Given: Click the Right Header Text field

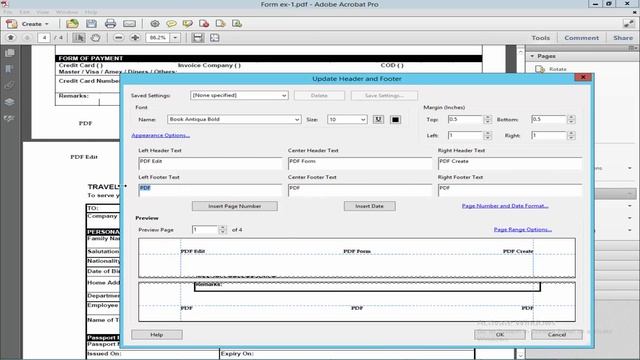Looking at the screenshot, I should pyautogui.click(x=510, y=163).
